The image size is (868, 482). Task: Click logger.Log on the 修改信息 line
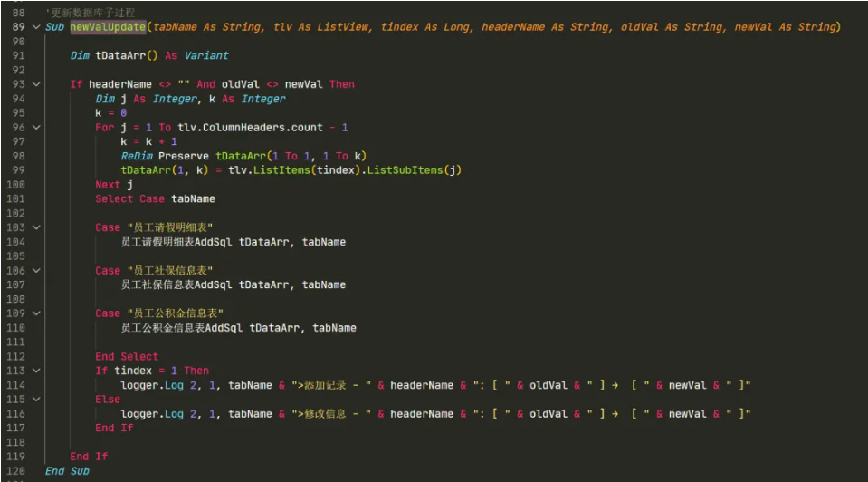coord(152,413)
